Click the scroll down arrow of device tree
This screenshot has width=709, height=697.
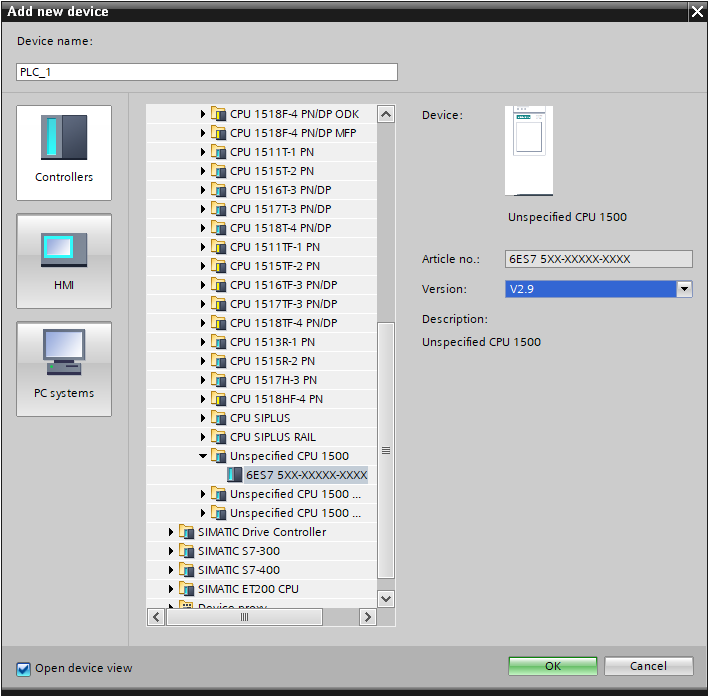tap(386, 599)
